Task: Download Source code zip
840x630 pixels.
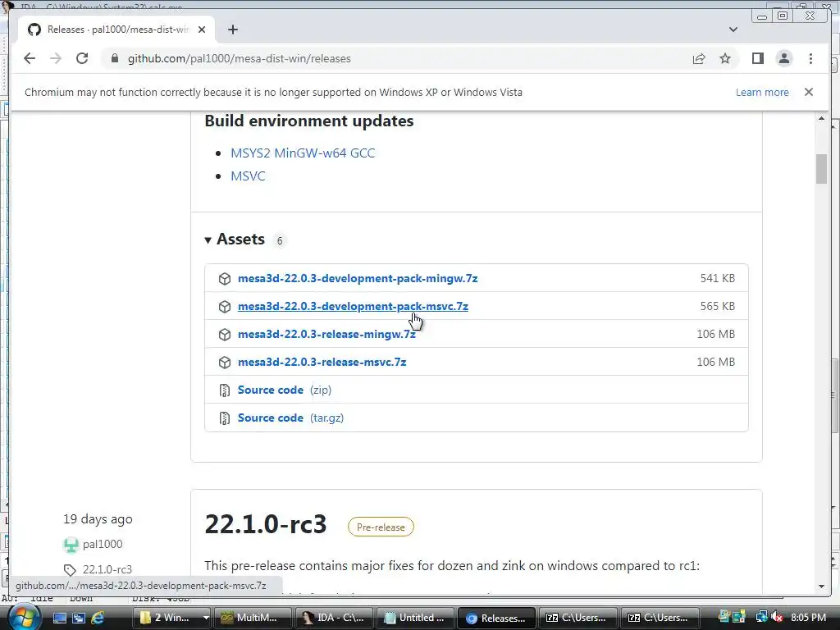Action: pos(285,390)
